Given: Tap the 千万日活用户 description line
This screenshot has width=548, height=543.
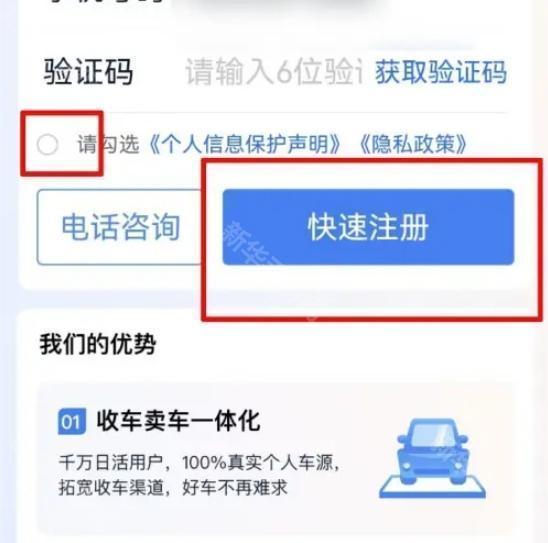Looking at the screenshot, I should pos(199,463).
